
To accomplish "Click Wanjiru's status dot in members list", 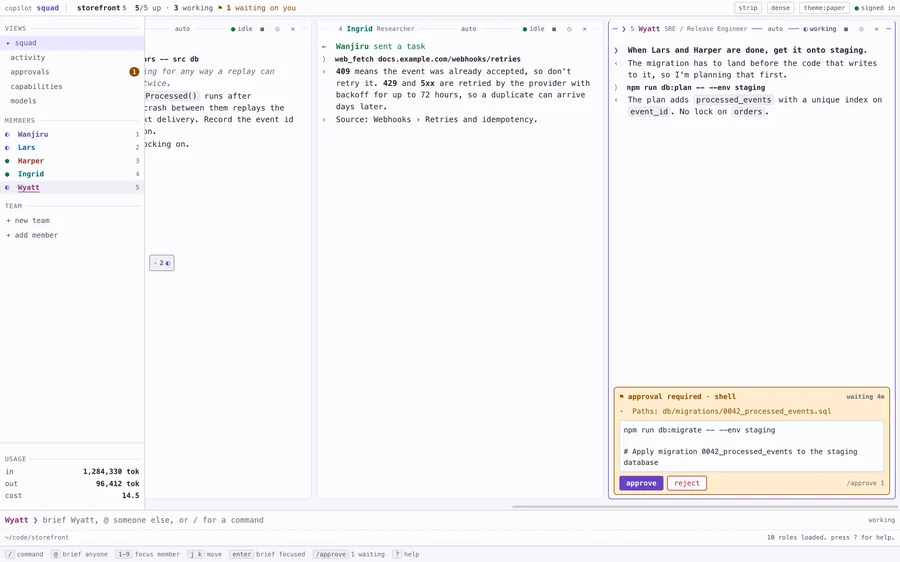I will coord(7,134).
